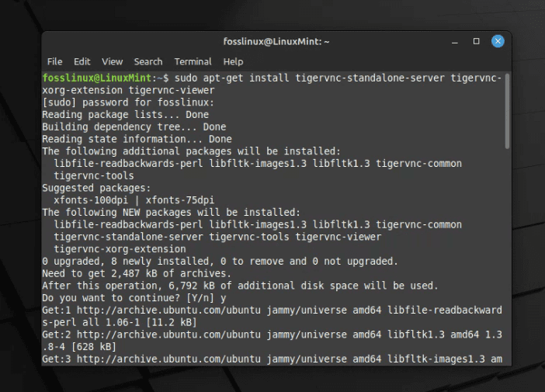Click 'Need to get 2,487 kB of archives.'
The width and height of the screenshot is (545, 392).
click(x=137, y=273)
